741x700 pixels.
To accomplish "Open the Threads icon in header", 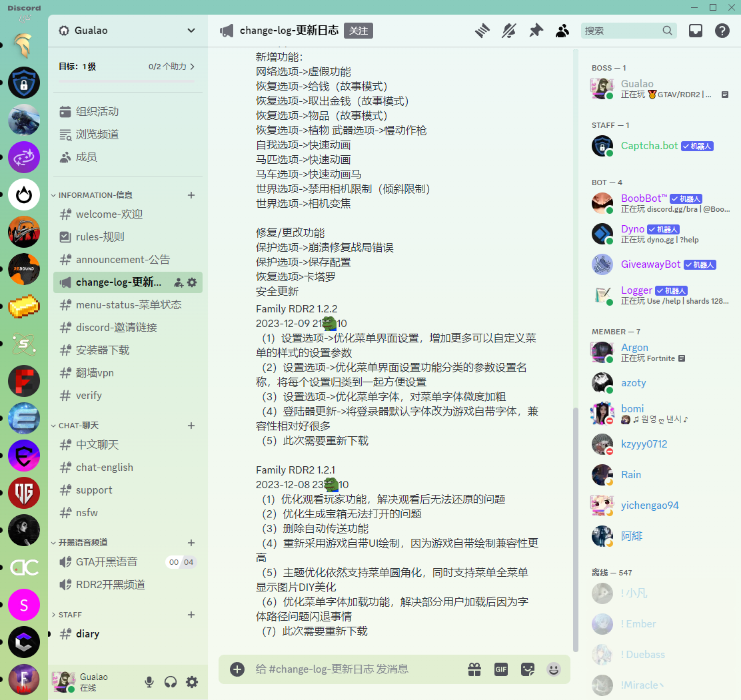I will [x=482, y=31].
